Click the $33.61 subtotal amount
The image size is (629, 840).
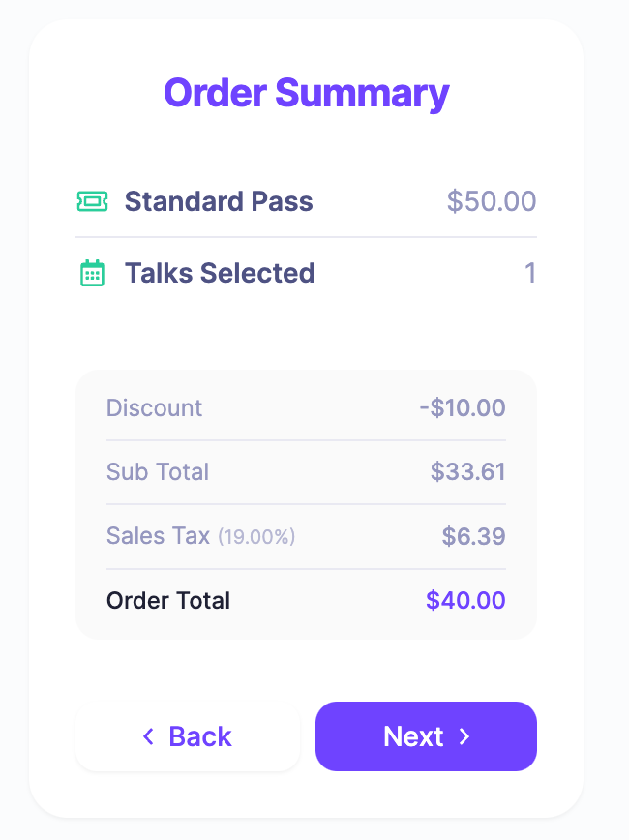click(x=468, y=472)
